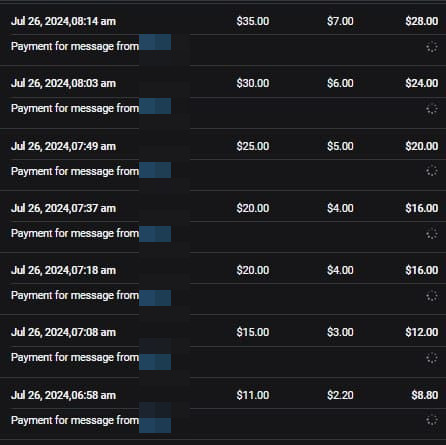The width and height of the screenshot is (446, 445).
Task: Open sender name link in 06:58 am payment
Action: [x=155, y=425]
